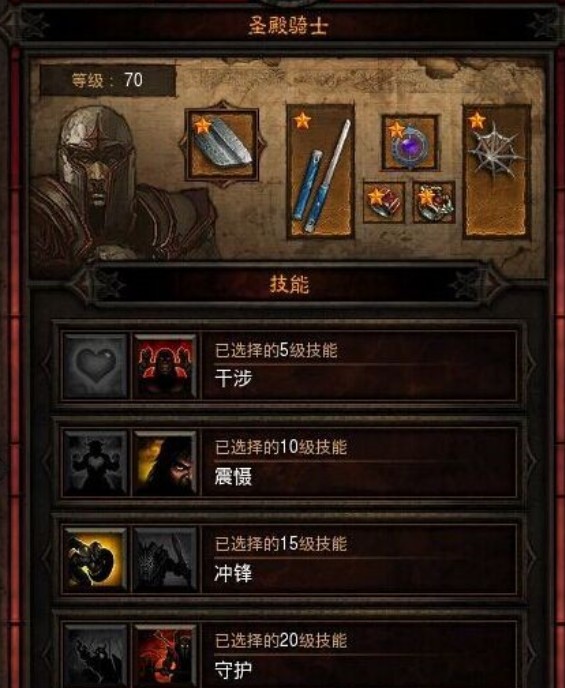Click the red ring item slot

(384, 202)
